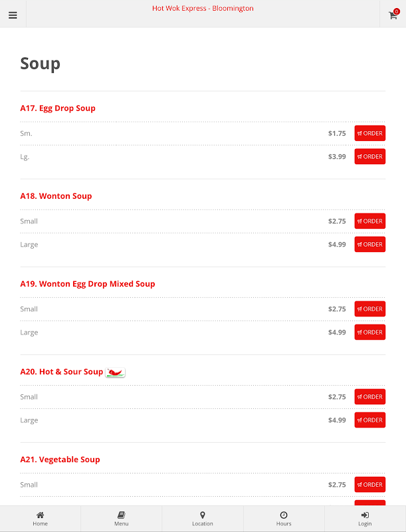Screen dimensions: 406x532
Task: Order small Vegetable Soup
Action: (369, 484)
